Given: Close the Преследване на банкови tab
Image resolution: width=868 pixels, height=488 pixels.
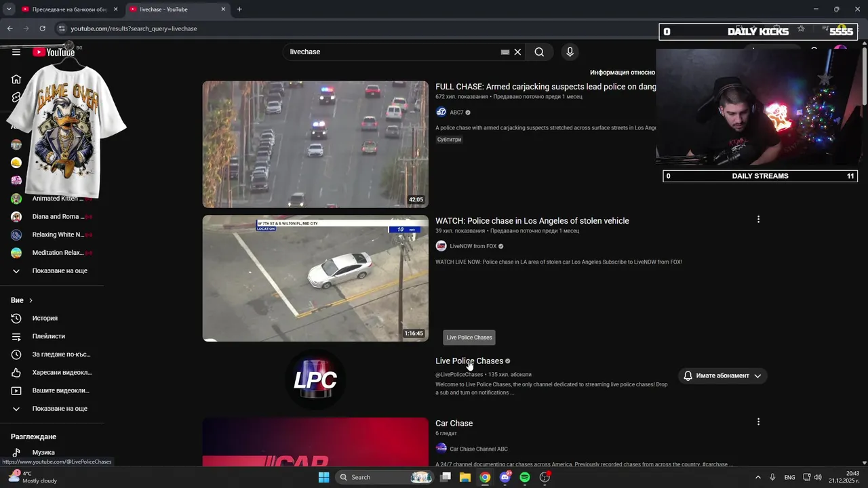Looking at the screenshot, I should [x=115, y=9].
